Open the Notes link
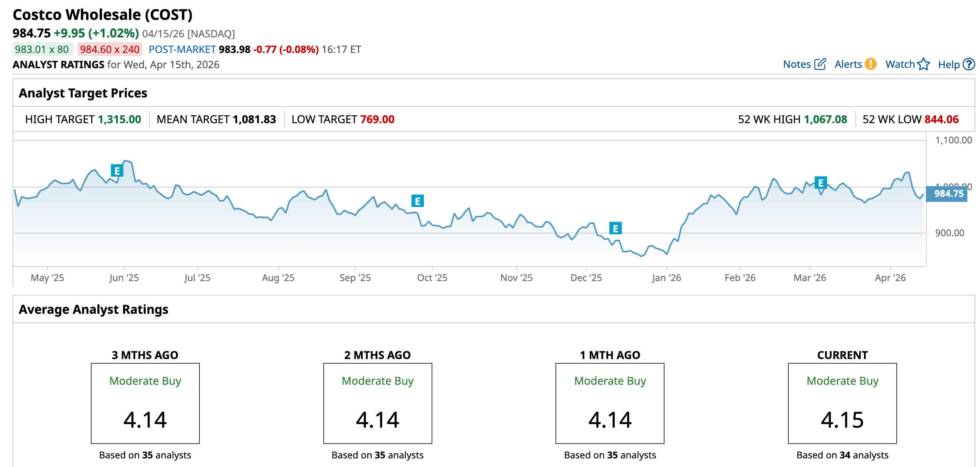 (797, 64)
